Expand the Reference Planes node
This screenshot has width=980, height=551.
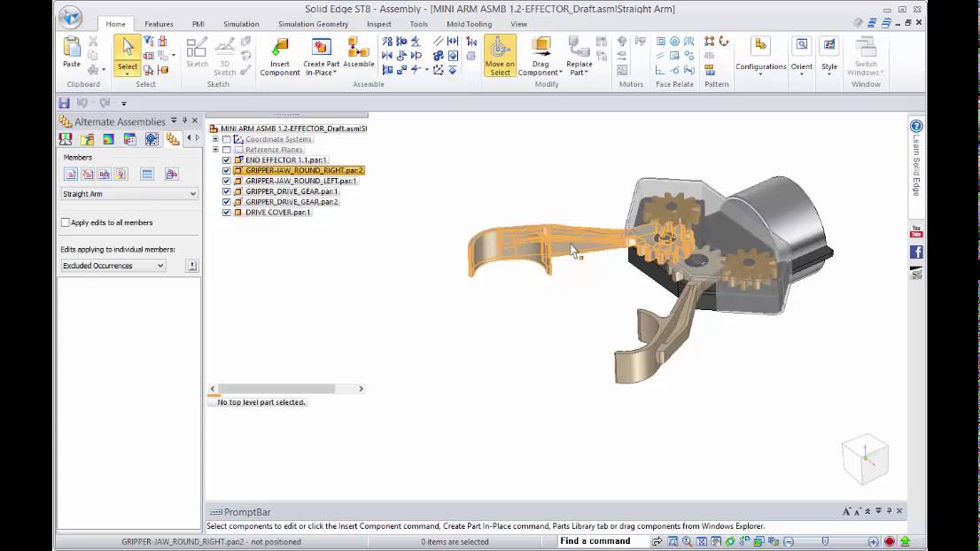[x=215, y=150]
